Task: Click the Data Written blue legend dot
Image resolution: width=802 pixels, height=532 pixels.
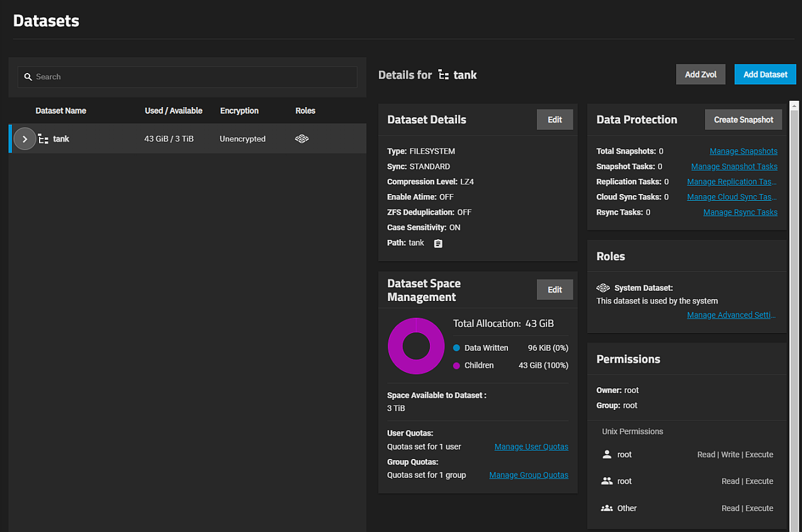Action: [x=456, y=348]
